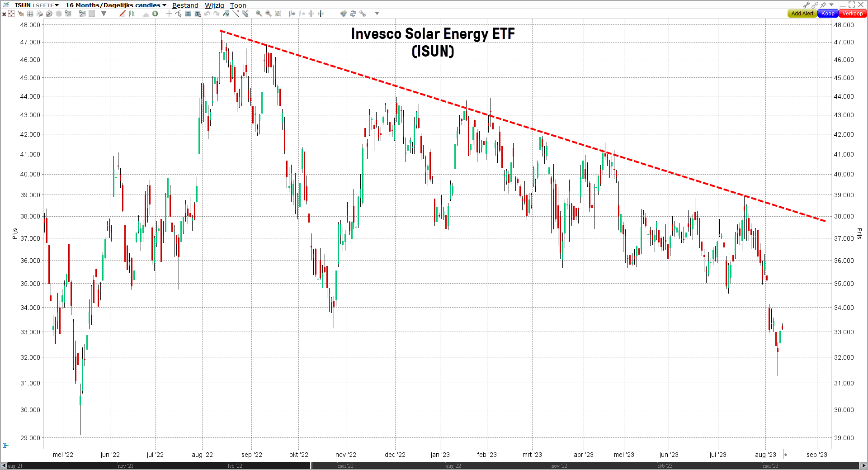Open the red pencil drawing tool
This screenshot has height=470, width=868.
tap(123, 14)
